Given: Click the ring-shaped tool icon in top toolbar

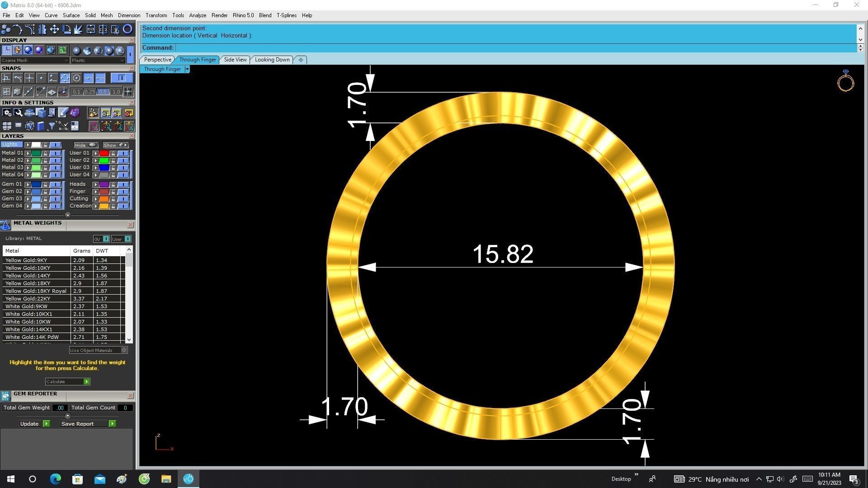Looking at the screenshot, I should click(127, 29).
